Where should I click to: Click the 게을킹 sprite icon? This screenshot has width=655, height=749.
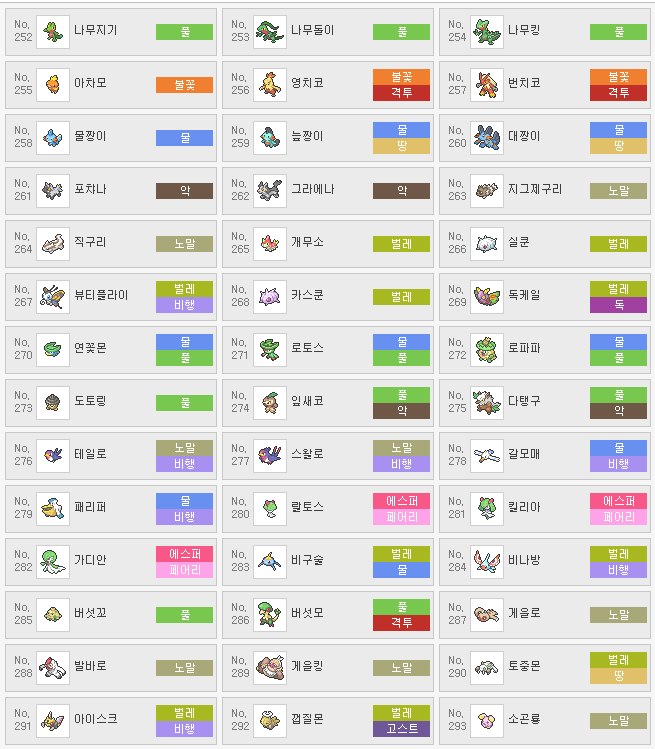[270, 668]
